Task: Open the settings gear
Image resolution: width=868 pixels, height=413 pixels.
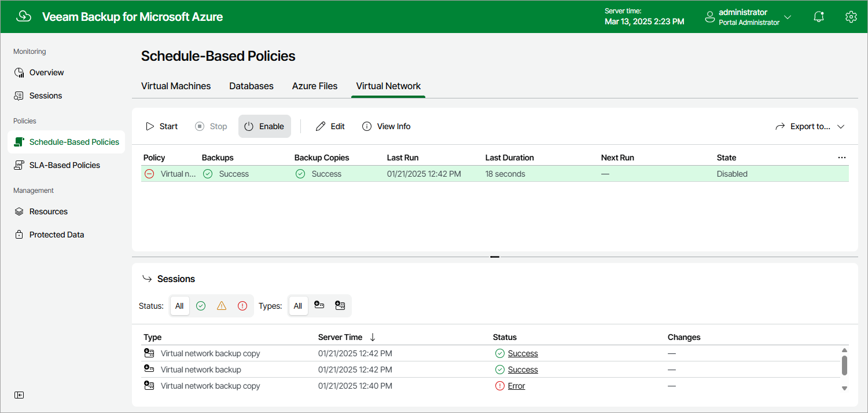Action: (851, 17)
